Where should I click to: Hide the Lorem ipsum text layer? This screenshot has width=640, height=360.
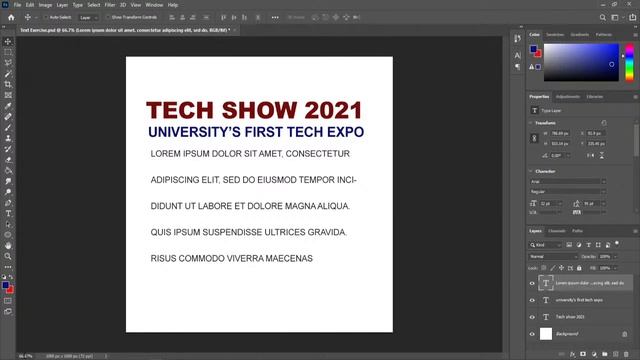tap(532, 283)
